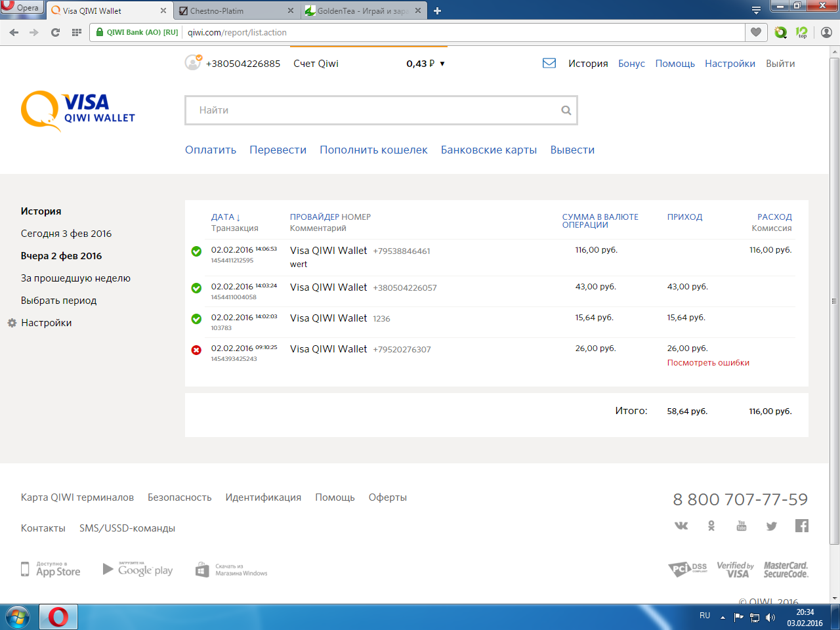The width and height of the screenshot is (840, 630).
Task: Open the Google Play download badge
Action: (x=138, y=569)
